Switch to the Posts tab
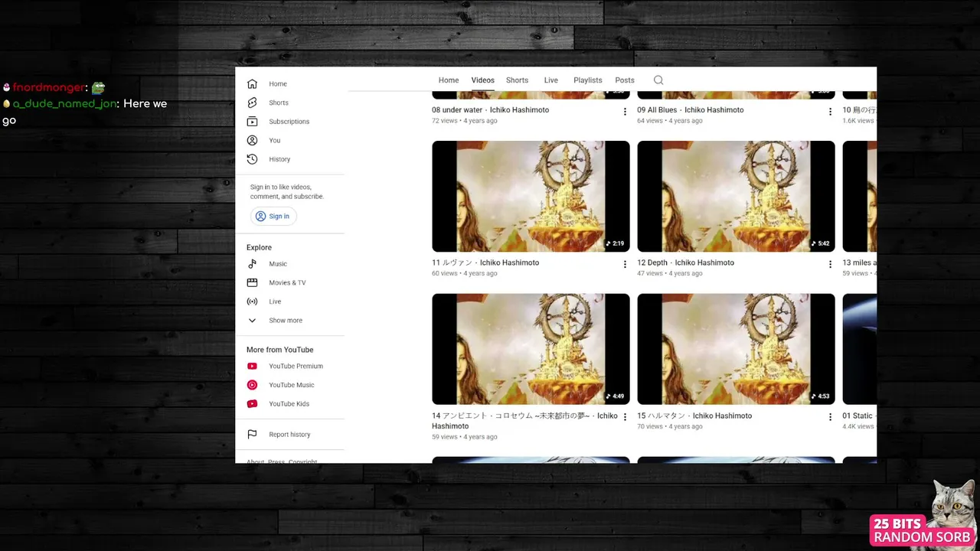Image resolution: width=980 pixels, height=551 pixels. coord(625,80)
